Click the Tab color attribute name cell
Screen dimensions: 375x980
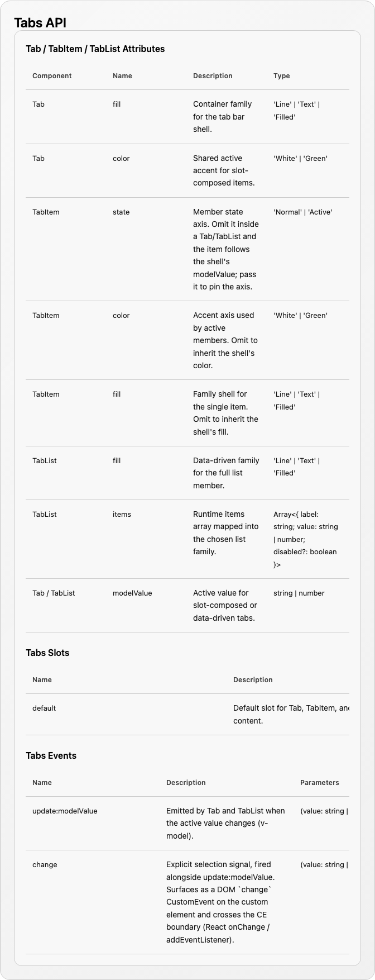coord(121,158)
